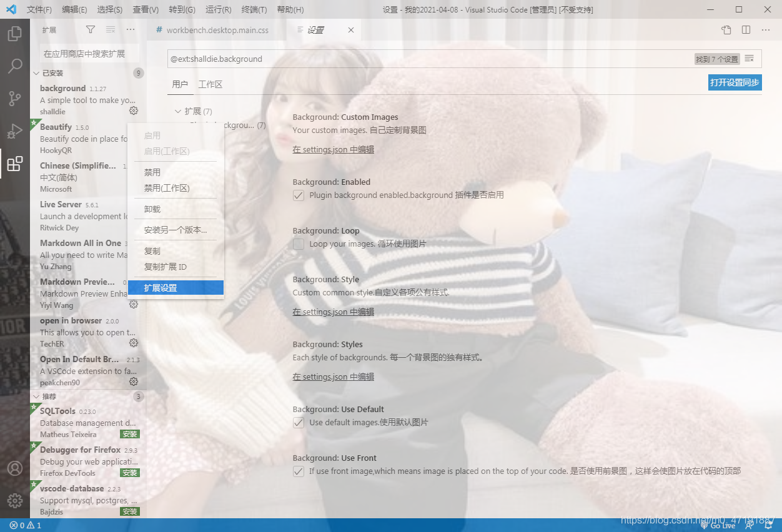
Task: Choose 卸载 in the context menu
Action: point(176,209)
